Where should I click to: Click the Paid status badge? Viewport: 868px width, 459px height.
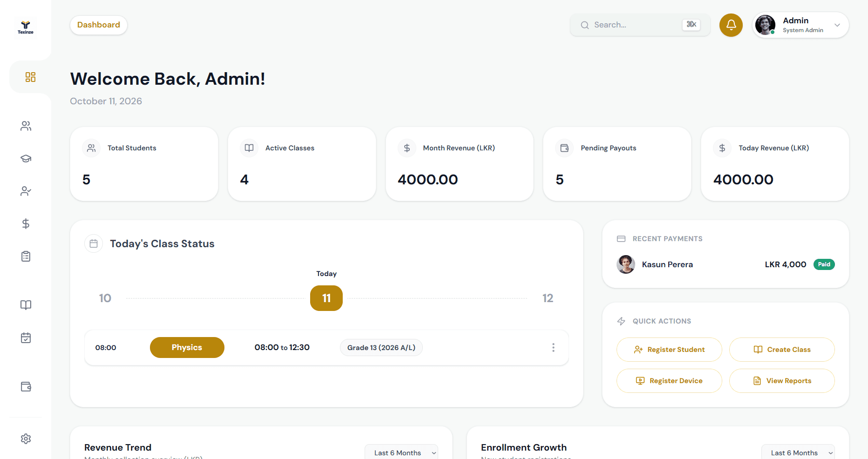pyautogui.click(x=824, y=264)
